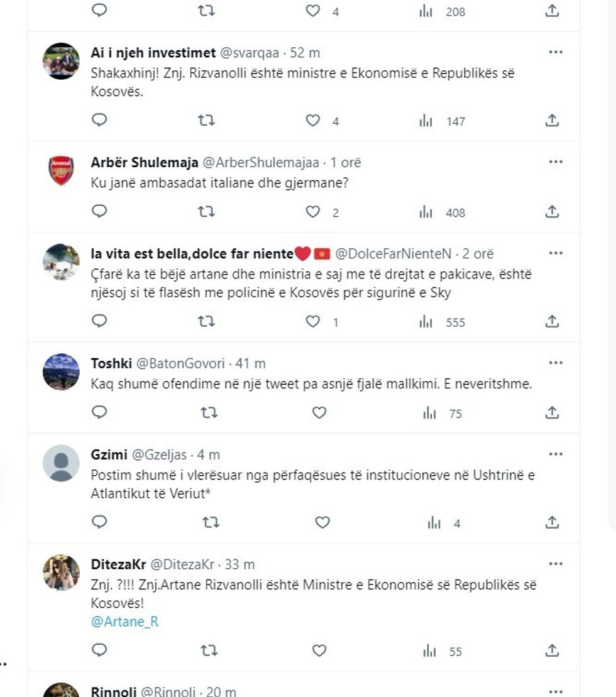Open more options on Gzimi's tweet

click(555, 454)
